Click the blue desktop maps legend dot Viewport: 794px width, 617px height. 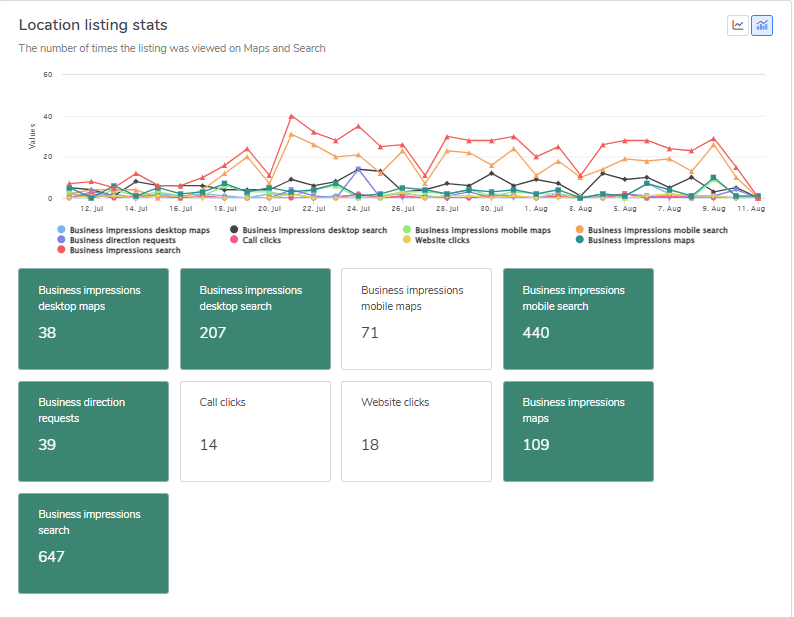(62, 230)
